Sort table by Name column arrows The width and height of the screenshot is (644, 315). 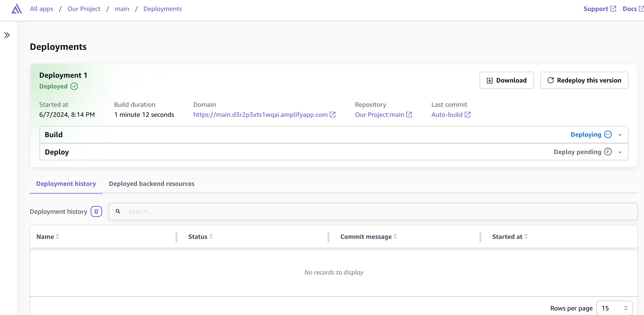[57, 236]
